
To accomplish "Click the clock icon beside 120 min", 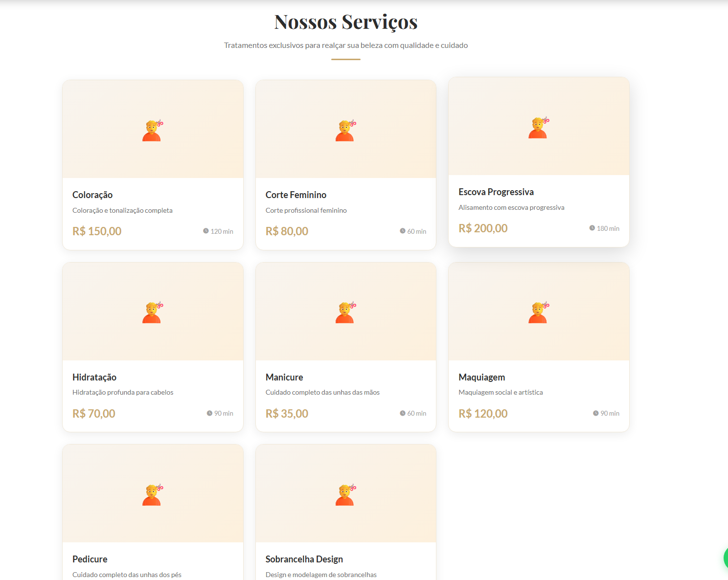I will 206,231.
